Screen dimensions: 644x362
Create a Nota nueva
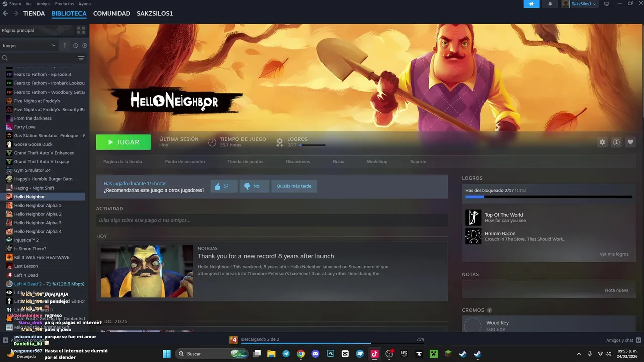point(616,290)
